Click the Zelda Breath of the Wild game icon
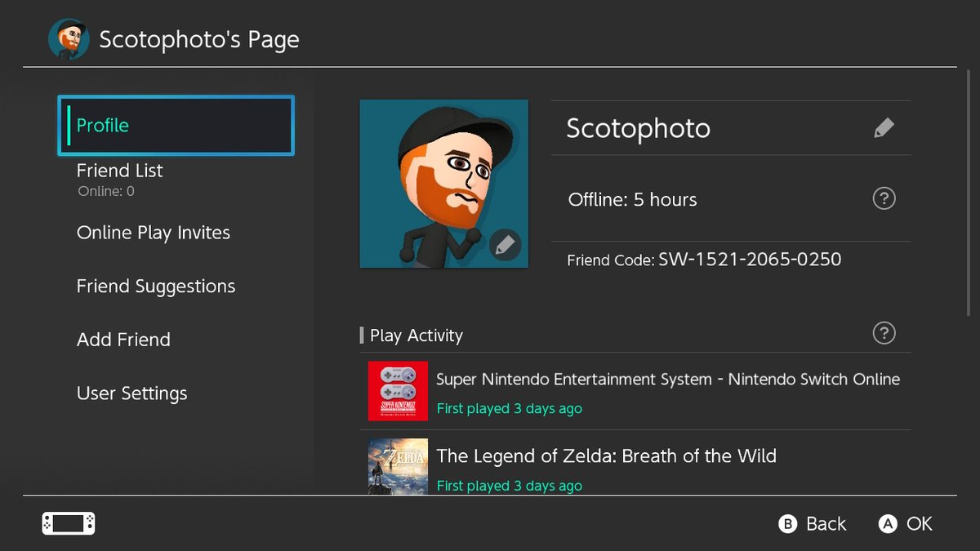This screenshot has width=980, height=551. pyautogui.click(x=398, y=466)
